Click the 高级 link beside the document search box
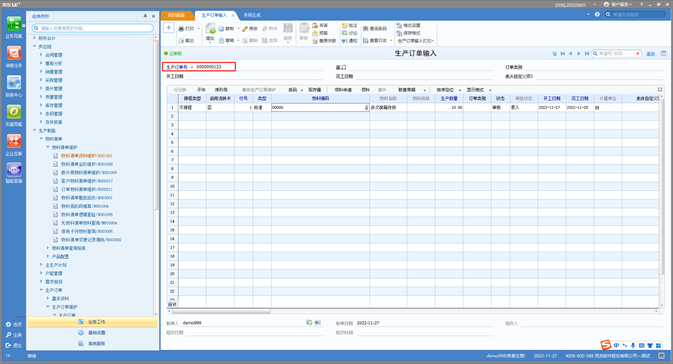Viewport: 673px width, 364px height. 651,54
